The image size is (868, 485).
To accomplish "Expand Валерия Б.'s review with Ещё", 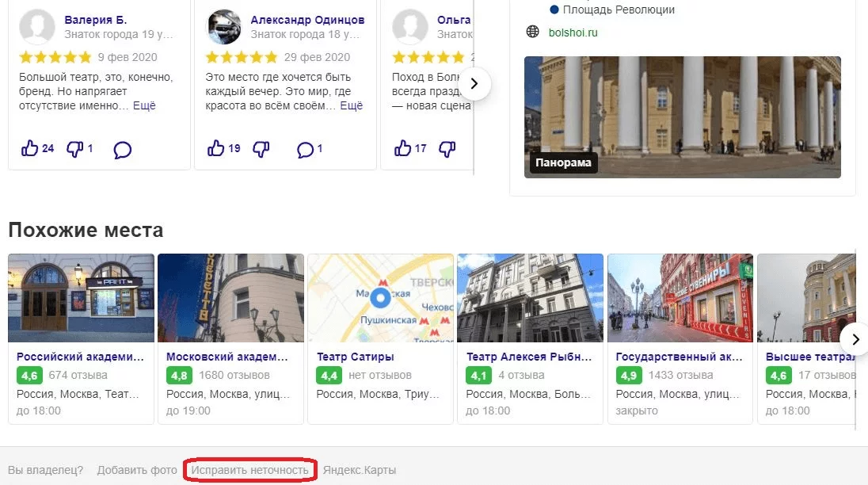I will 144,105.
